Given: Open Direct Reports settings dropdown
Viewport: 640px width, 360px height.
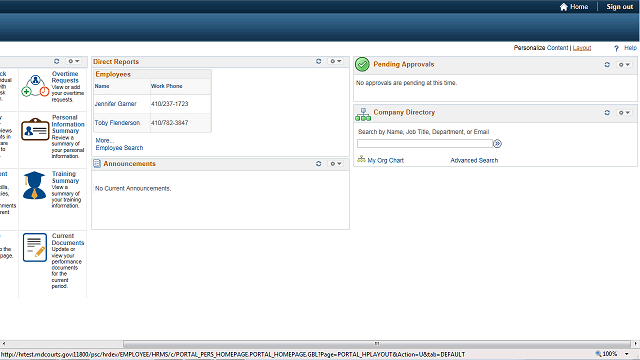Looking at the screenshot, I should point(336,61).
